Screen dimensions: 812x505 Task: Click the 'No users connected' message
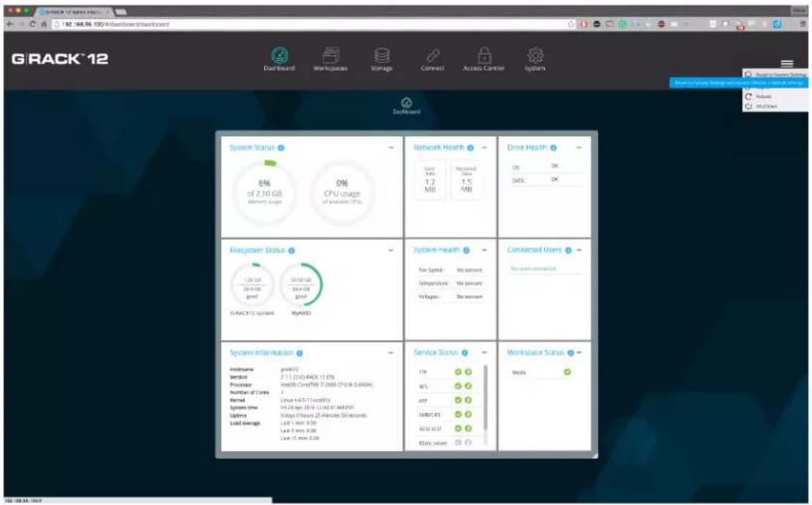[x=533, y=269]
